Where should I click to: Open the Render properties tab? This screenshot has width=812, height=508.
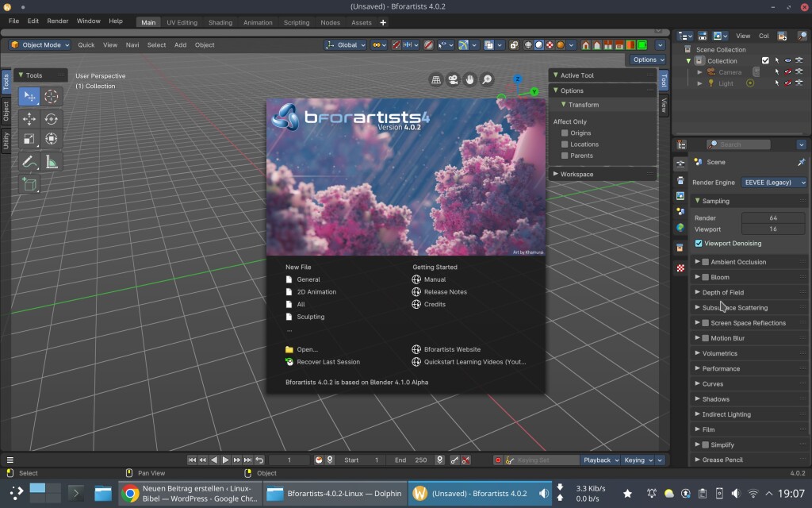[x=680, y=164]
